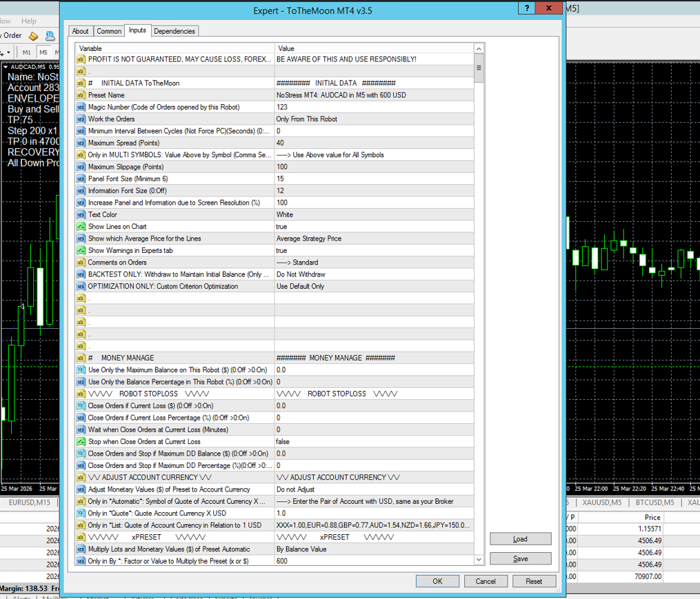
Task: Click the Magic Number row's 123 icon
Action: [81, 107]
